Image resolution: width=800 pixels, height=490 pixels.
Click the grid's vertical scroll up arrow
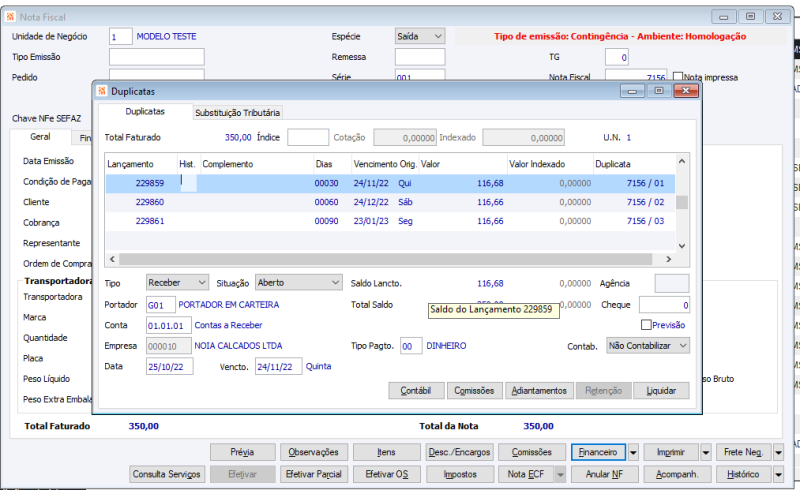click(682, 160)
